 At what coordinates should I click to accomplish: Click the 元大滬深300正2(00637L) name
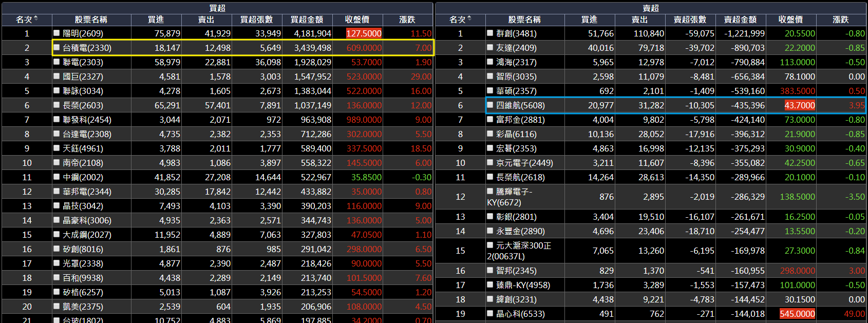coord(519,251)
